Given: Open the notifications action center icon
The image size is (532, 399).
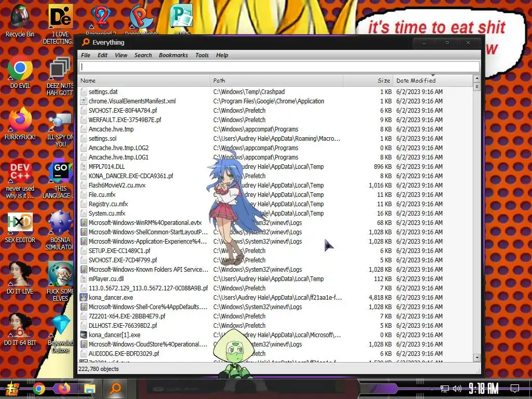Looking at the screenshot, I should pos(515,389).
